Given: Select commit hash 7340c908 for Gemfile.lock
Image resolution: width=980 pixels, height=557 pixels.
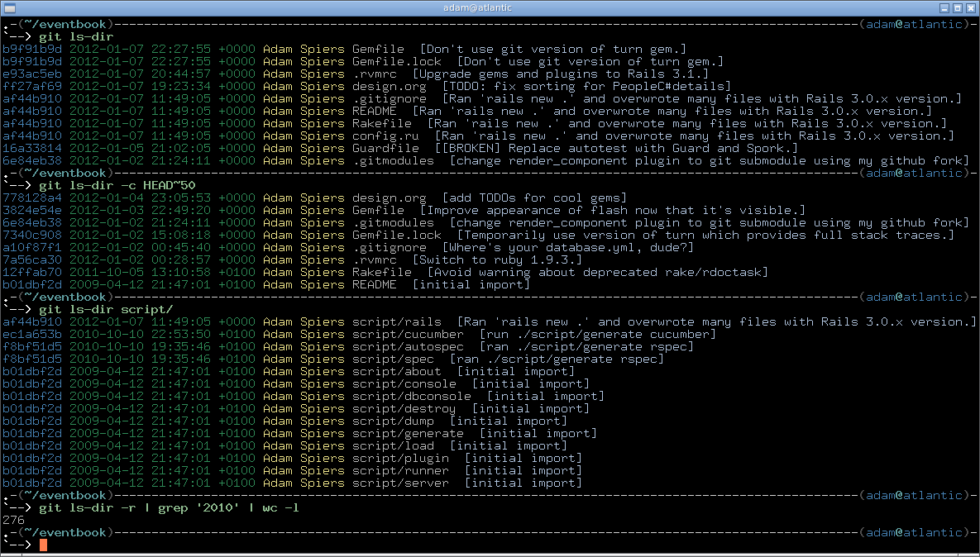Looking at the screenshot, I should (x=31, y=235).
